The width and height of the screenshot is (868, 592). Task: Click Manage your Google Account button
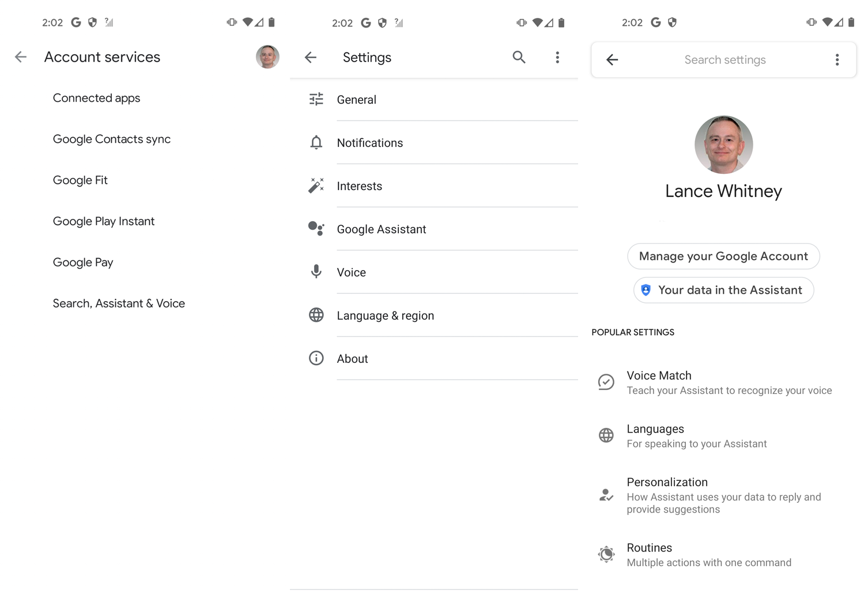723,256
